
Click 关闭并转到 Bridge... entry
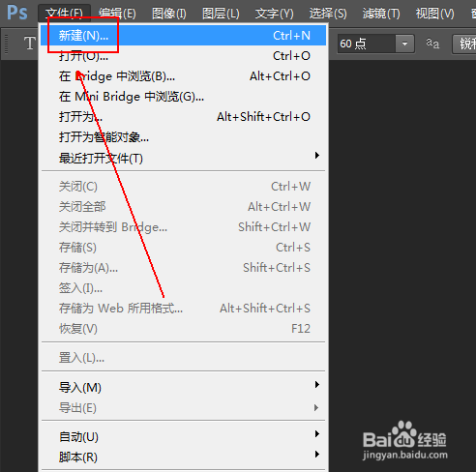pos(183,227)
